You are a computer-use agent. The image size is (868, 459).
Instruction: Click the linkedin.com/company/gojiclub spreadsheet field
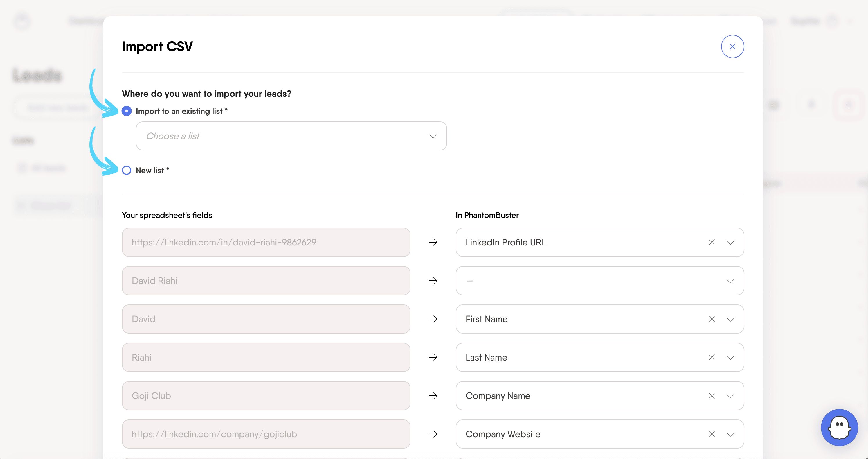click(x=266, y=434)
